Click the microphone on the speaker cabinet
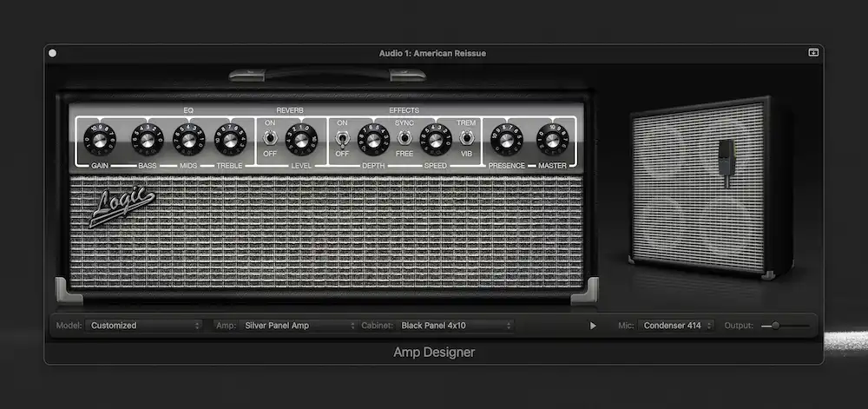The height and width of the screenshot is (409, 868). pos(727,163)
